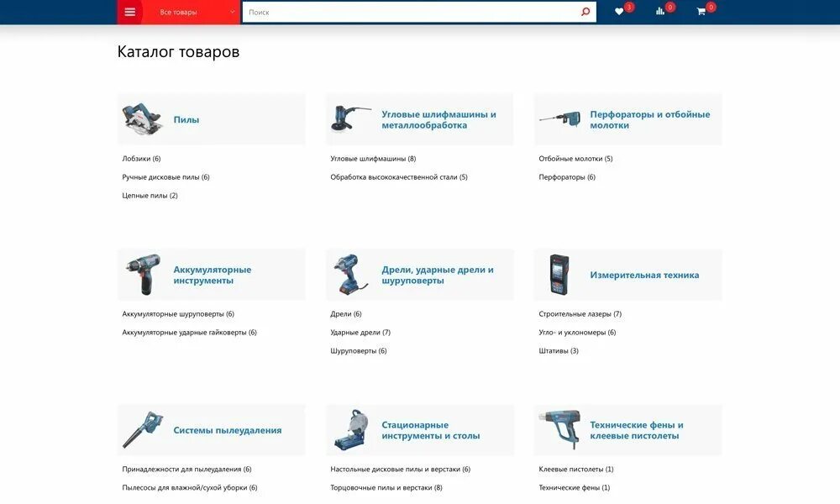Open Штативы (3) subcategory

pyautogui.click(x=559, y=351)
